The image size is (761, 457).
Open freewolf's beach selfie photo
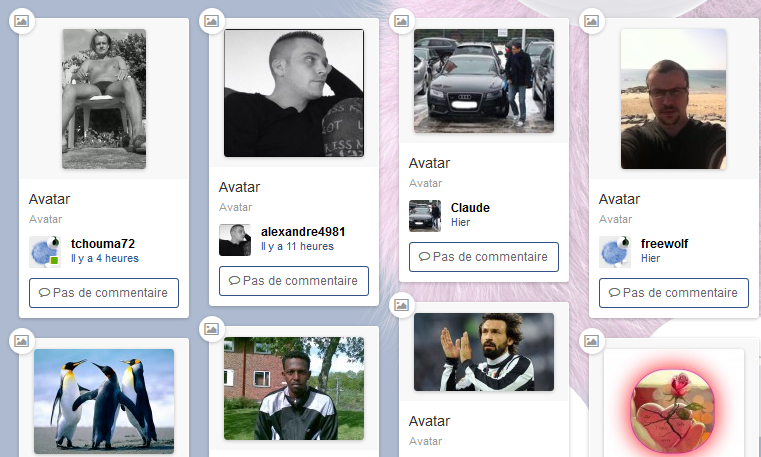(674, 99)
